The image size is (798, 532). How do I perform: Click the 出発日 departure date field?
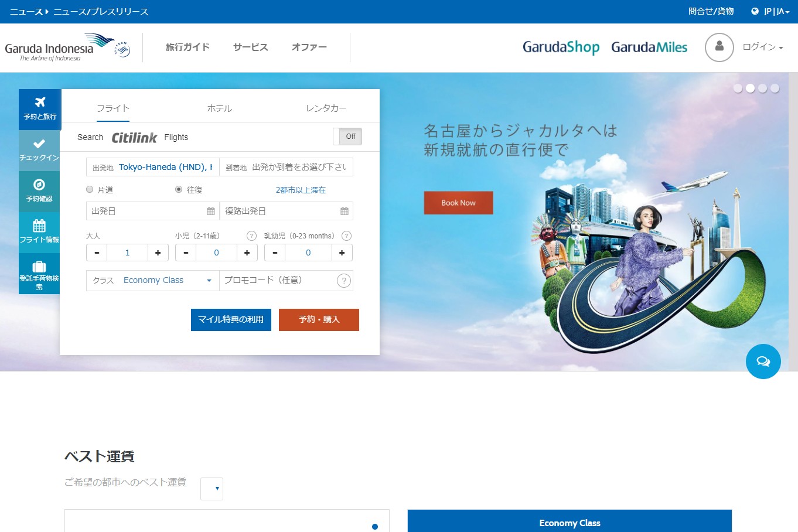click(x=153, y=211)
